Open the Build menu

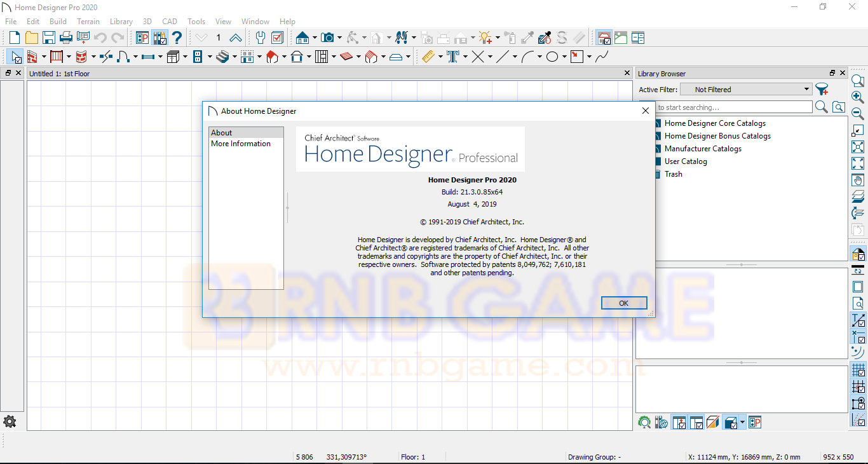coord(58,21)
